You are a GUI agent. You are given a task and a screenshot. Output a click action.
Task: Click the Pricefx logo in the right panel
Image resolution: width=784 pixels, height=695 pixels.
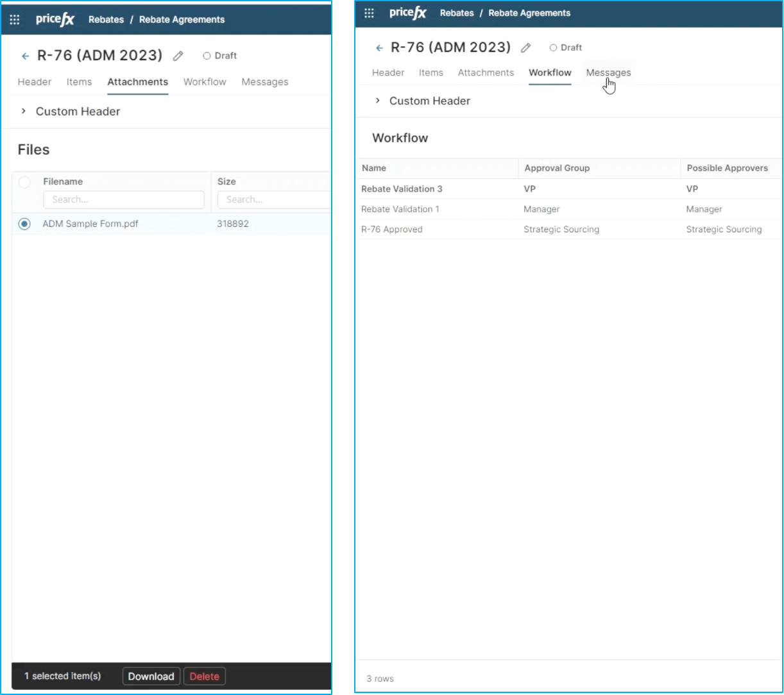[x=407, y=13]
